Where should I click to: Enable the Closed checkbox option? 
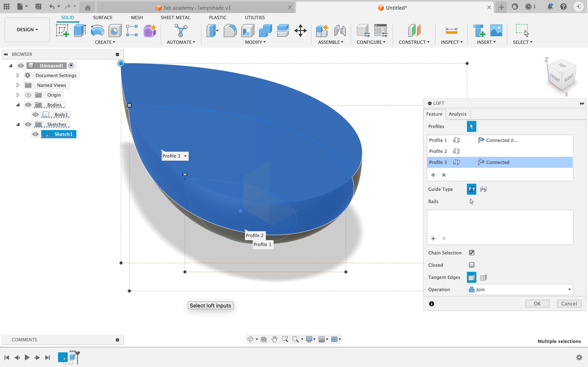click(x=471, y=265)
